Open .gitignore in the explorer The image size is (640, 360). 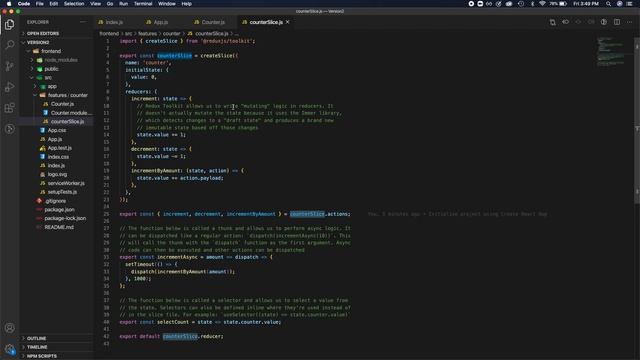(x=56, y=201)
